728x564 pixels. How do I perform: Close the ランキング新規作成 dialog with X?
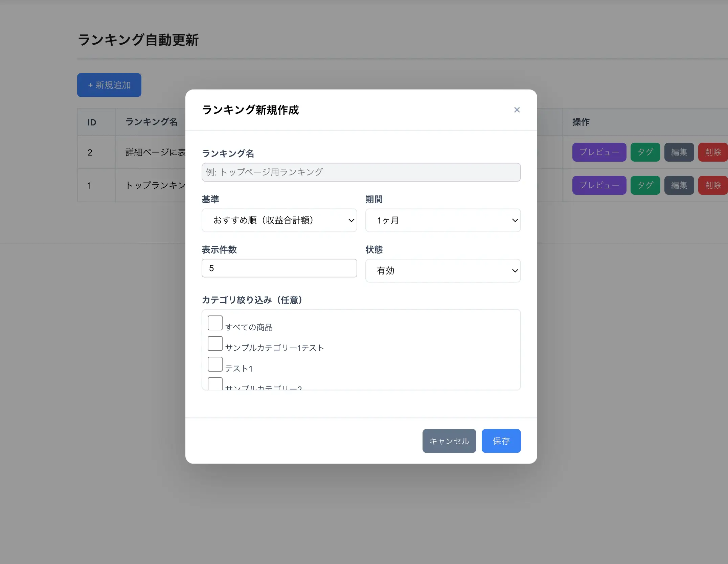[517, 110]
